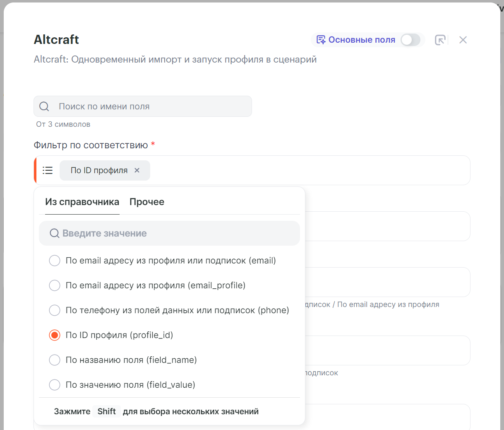The height and width of the screenshot is (430, 504).
Task: Select radio По названию поля (field_name)
Action: coord(55,360)
